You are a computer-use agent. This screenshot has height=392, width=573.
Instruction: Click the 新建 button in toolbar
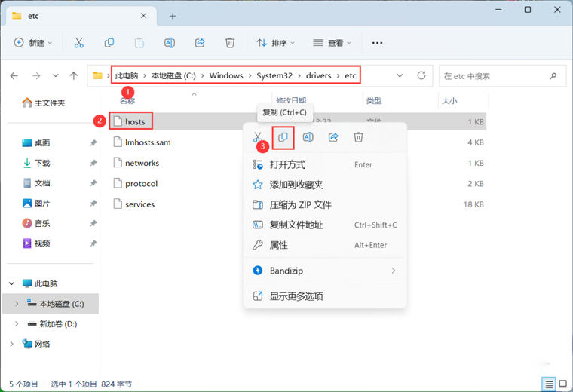[33, 43]
